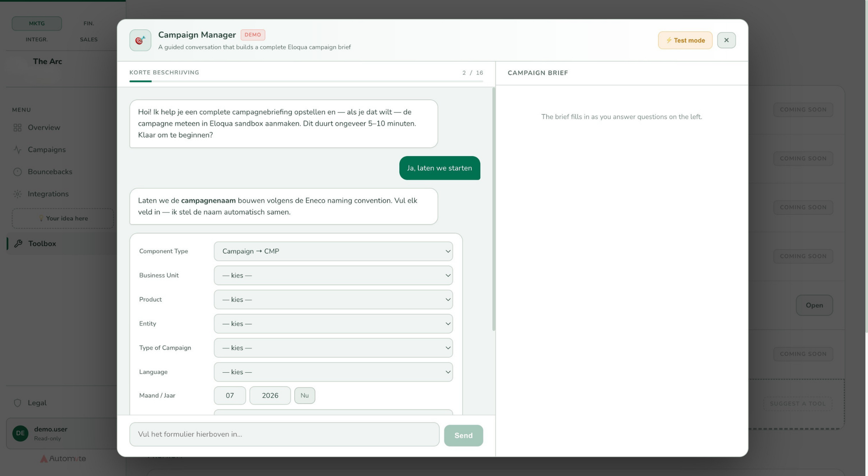Switch to the INTEGR. tab
The image size is (868, 476).
(37, 40)
